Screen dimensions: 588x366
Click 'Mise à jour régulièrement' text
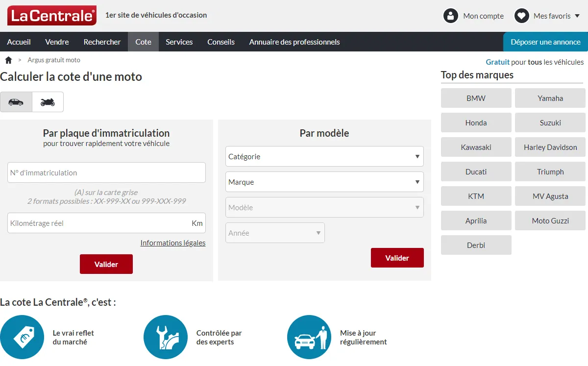(x=364, y=337)
